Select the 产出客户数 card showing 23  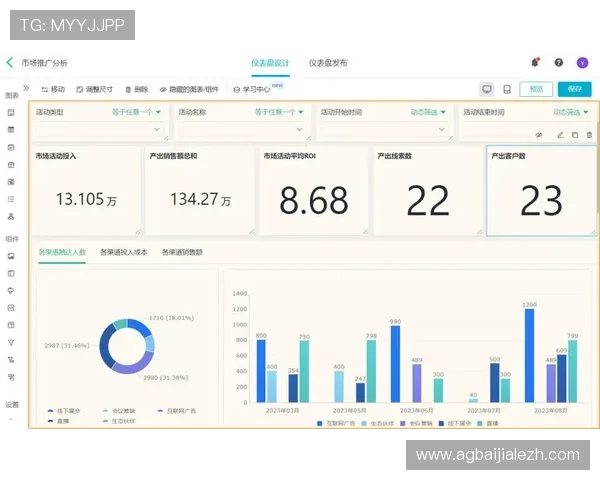[x=541, y=191]
